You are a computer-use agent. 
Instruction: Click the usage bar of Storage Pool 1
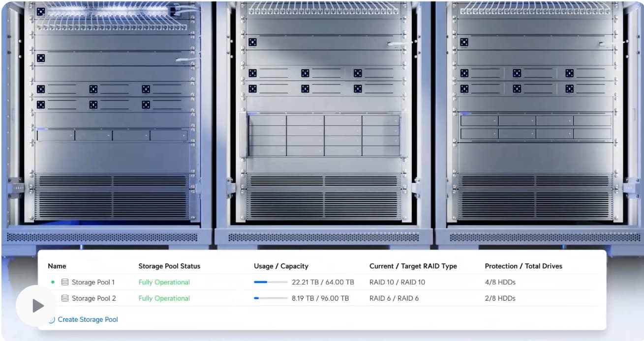pos(271,282)
